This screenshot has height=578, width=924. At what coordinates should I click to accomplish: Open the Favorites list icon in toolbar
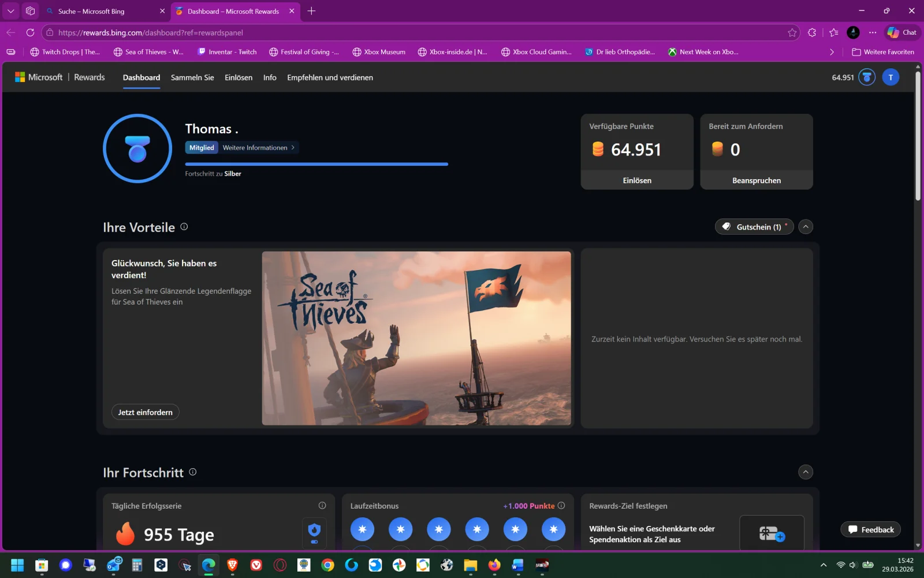click(x=833, y=32)
